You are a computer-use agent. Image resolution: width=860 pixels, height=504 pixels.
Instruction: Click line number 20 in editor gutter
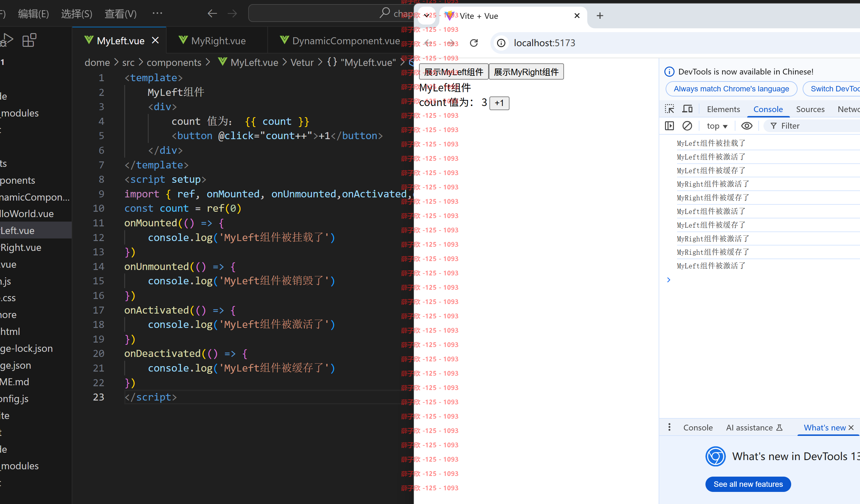tap(98, 353)
